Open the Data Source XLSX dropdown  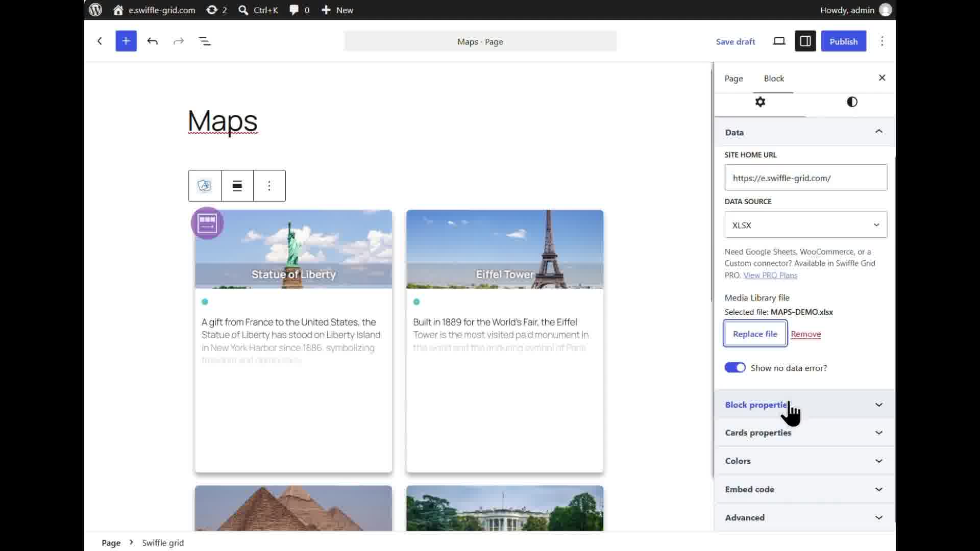(806, 225)
